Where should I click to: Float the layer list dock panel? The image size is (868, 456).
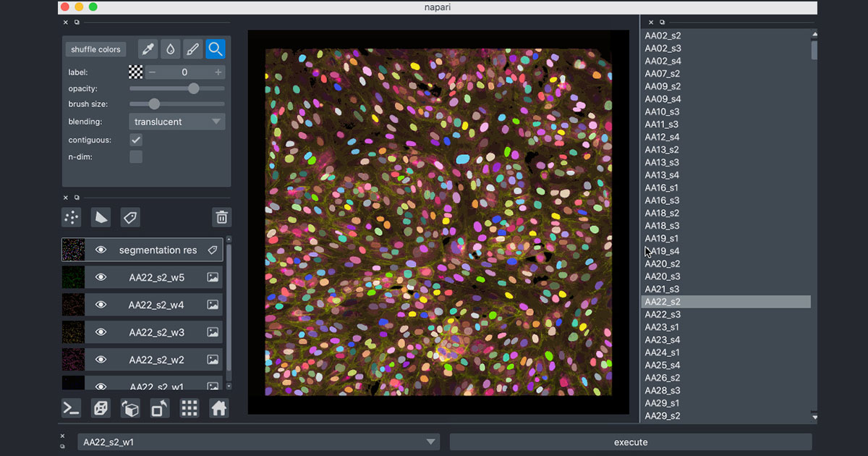pyautogui.click(x=77, y=198)
